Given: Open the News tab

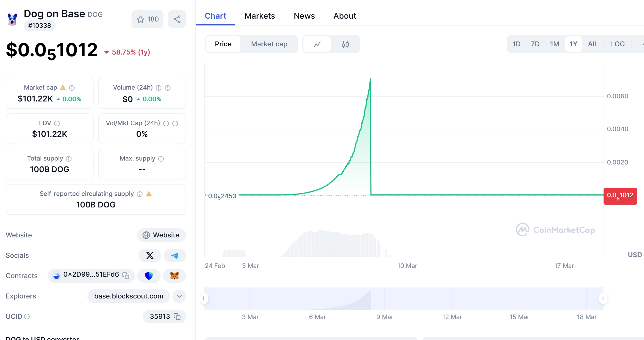Looking at the screenshot, I should pyautogui.click(x=304, y=16).
